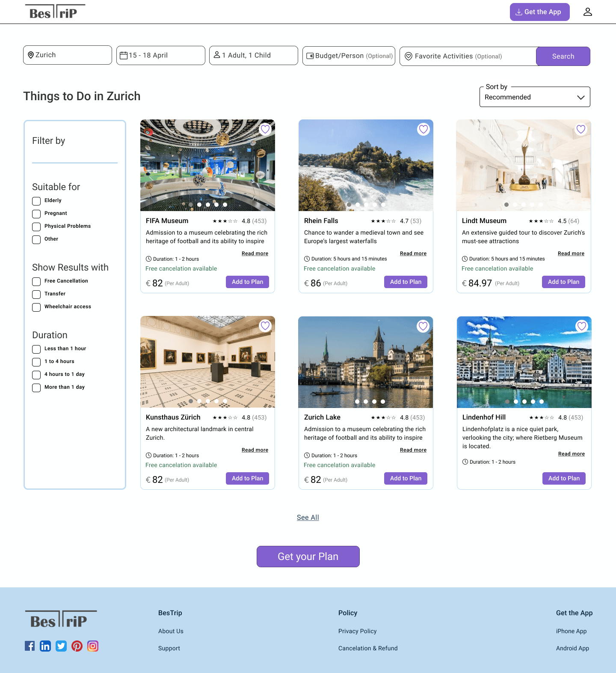
Task: Open the Twitter social icon
Action: coord(61,646)
